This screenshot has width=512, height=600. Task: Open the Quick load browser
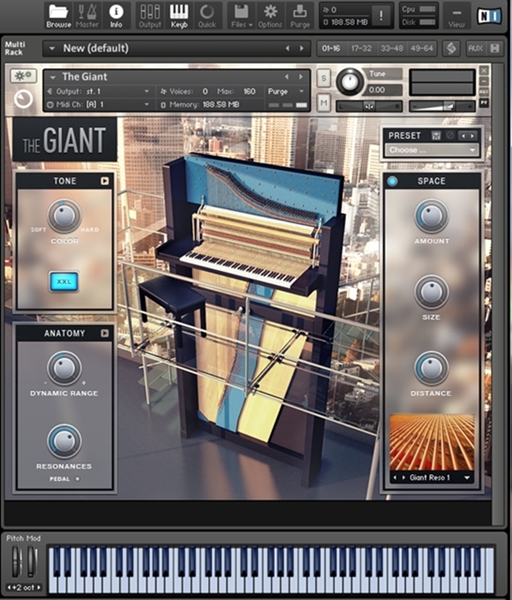click(207, 16)
